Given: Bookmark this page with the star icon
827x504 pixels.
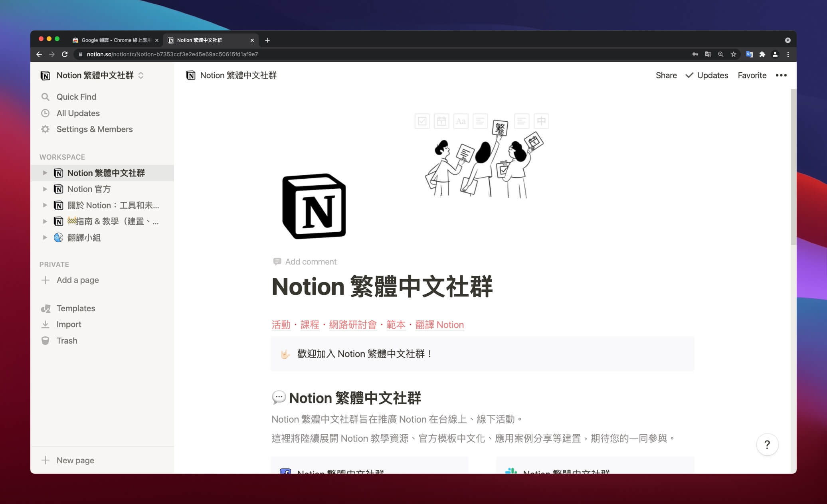Looking at the screenshot, I should (734, 54).
